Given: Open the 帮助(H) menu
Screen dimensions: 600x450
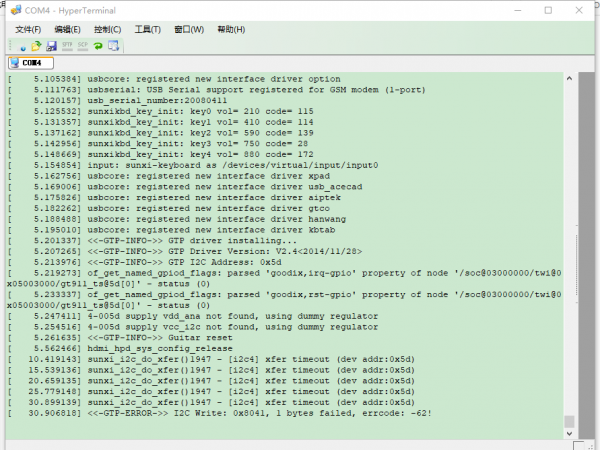Looking at the screenshot, I should (x=230, y=29).
